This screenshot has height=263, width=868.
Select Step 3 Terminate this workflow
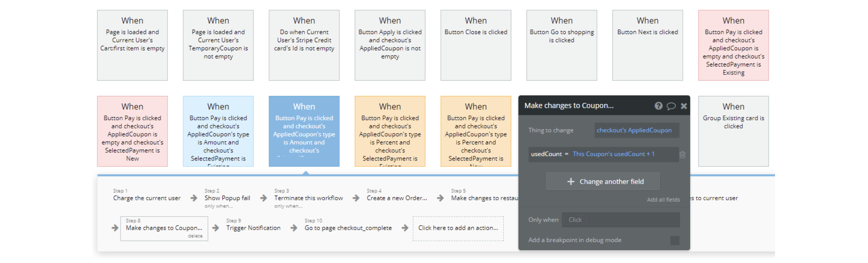(x=308, y=198)
